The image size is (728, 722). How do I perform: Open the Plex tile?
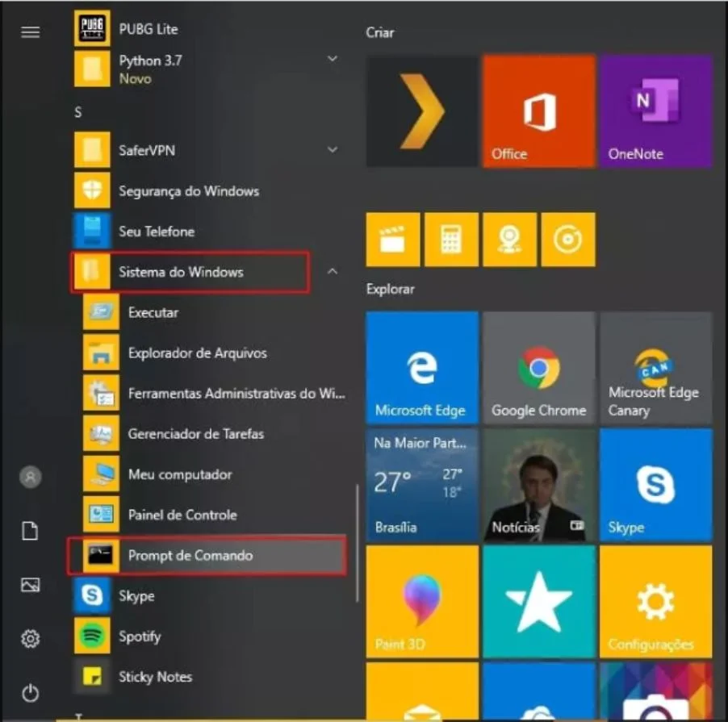(421, 111)
